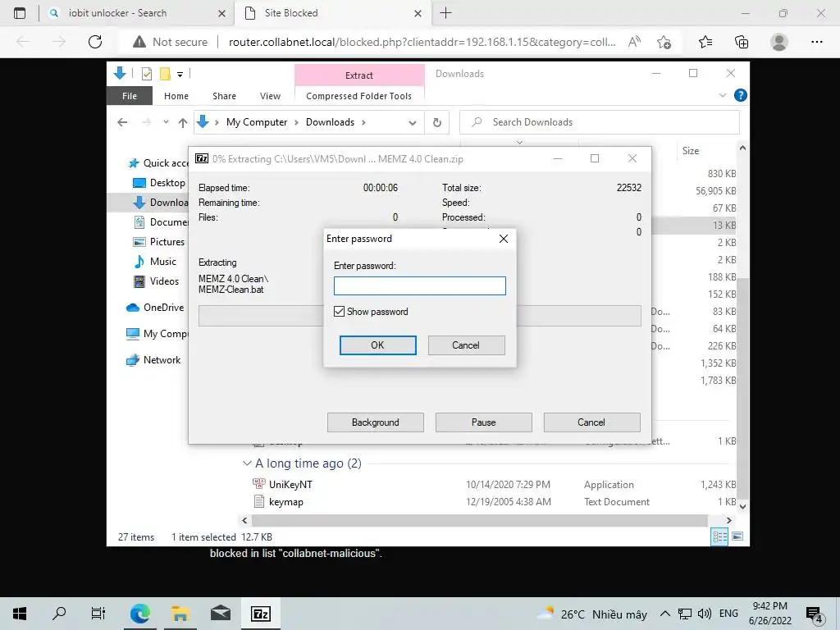The height and width of the screenshot is (630, 840).
Task: Switch to Details view layout icon
Action: tap(719, 536)
